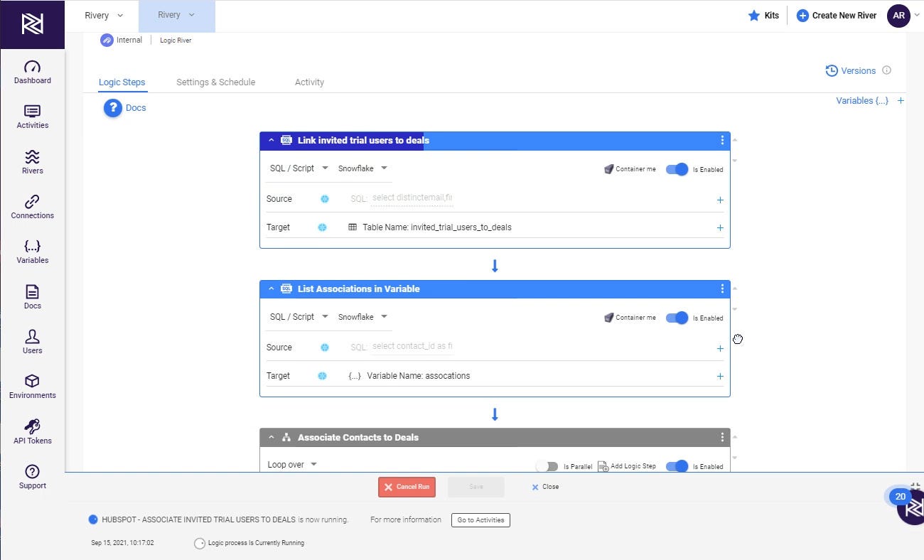Select the API Tokens sidebar icon
The image size is (924, 560).
coord(32,430)
